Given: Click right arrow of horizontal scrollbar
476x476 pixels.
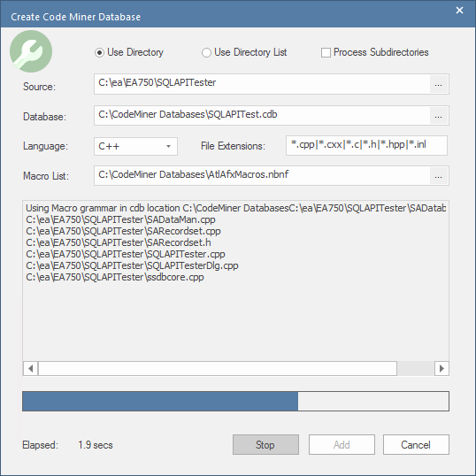Looking at the screenshot, I should click(441, 369).
